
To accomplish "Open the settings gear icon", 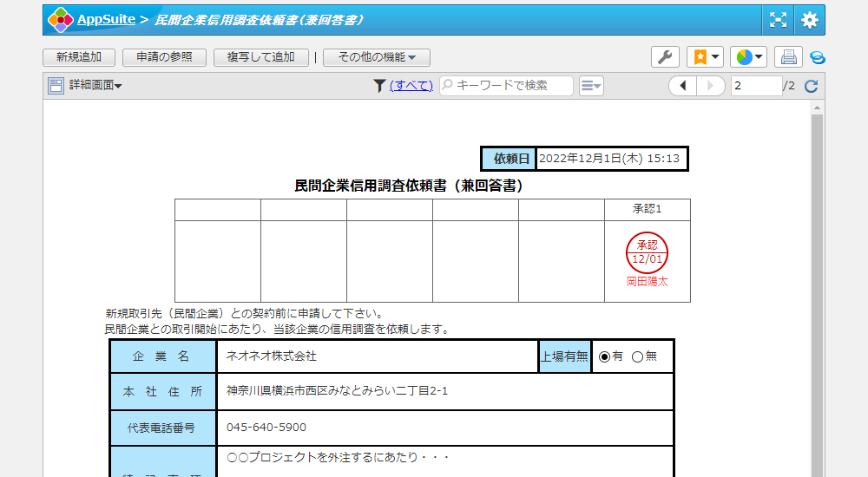I will (809, 20).
